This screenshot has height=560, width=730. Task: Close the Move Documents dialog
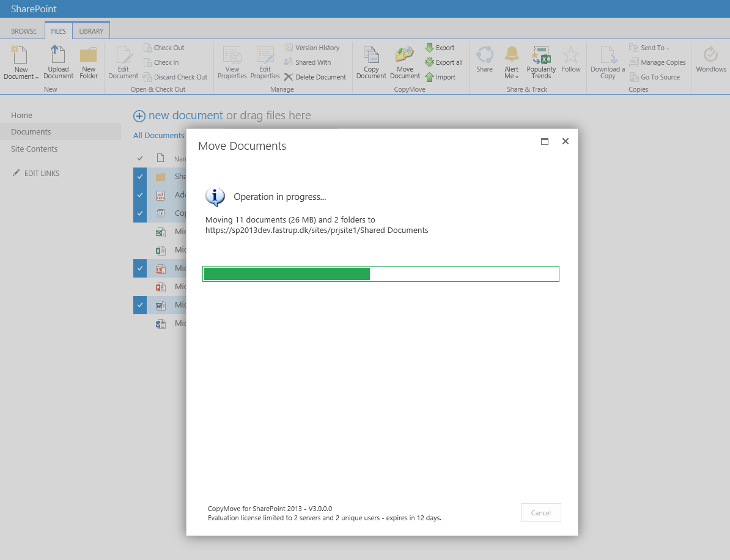coord(565,141)
